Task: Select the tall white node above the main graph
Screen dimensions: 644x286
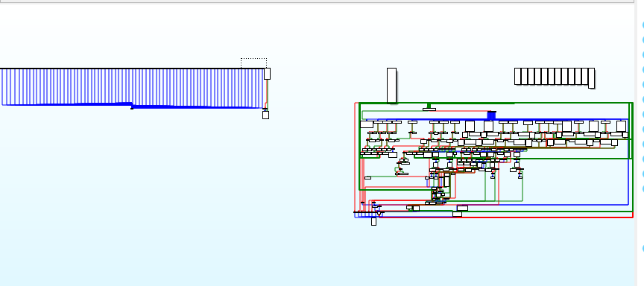Action: point(391,86)
